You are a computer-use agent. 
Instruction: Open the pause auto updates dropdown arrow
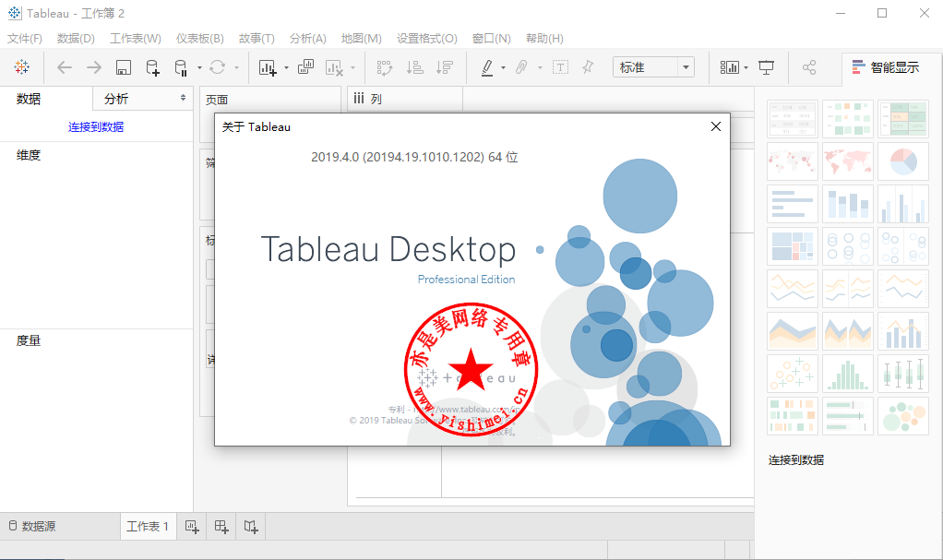(x=199, y=68)
